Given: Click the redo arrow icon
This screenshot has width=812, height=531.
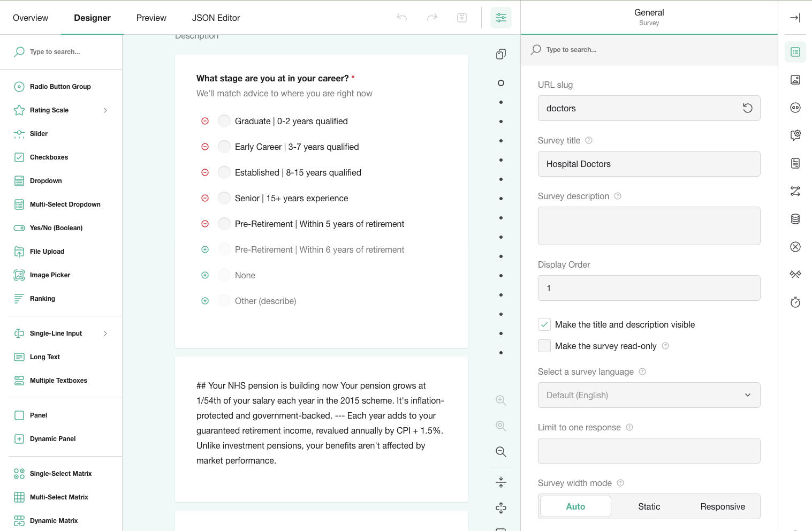Looking at the screenshot, I should 432,18.
